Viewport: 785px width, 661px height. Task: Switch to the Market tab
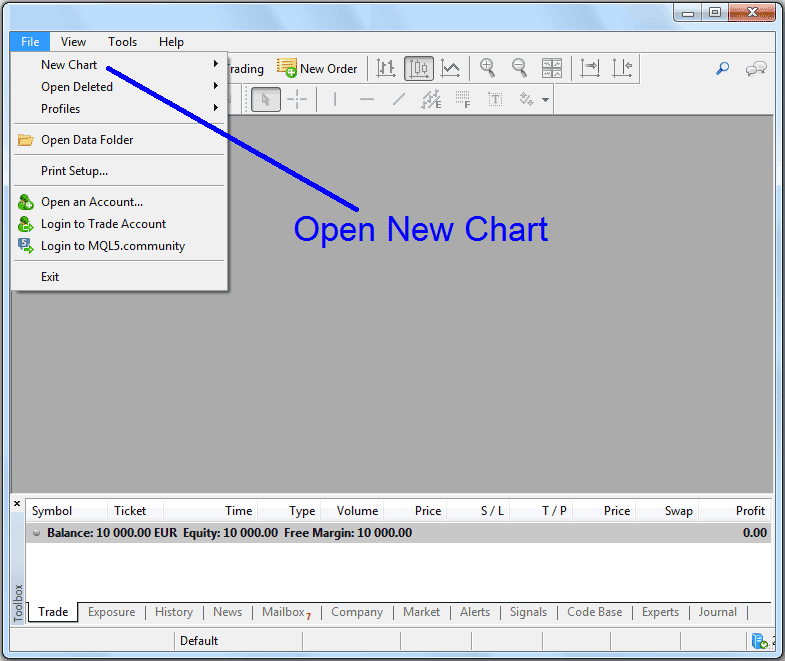[x=422, y=612]
